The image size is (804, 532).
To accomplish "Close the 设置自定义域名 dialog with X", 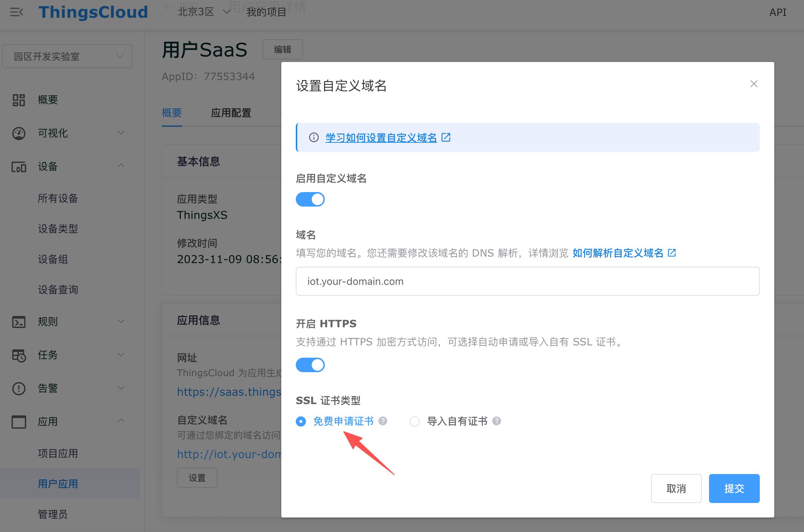I will click(754, 84).
